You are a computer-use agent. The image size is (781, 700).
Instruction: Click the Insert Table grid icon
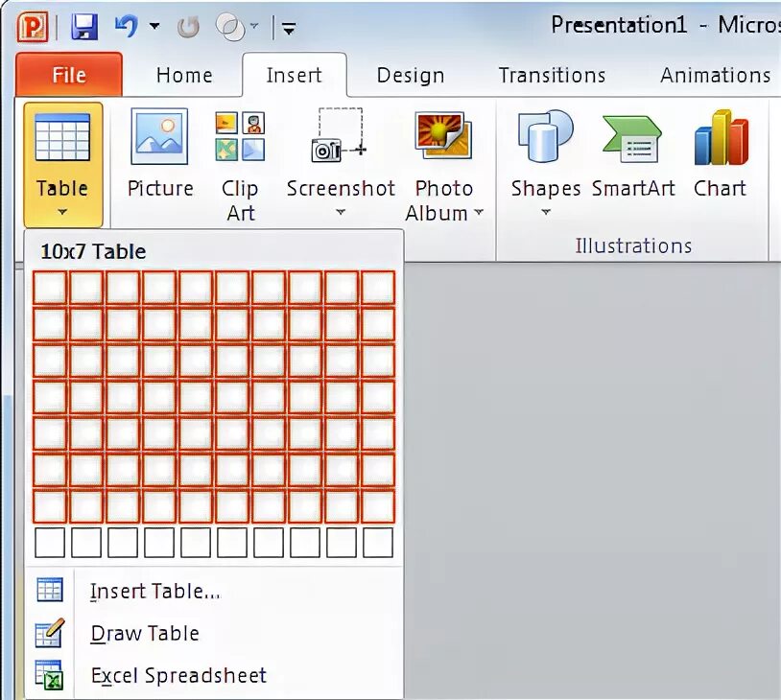click(50, 590)
